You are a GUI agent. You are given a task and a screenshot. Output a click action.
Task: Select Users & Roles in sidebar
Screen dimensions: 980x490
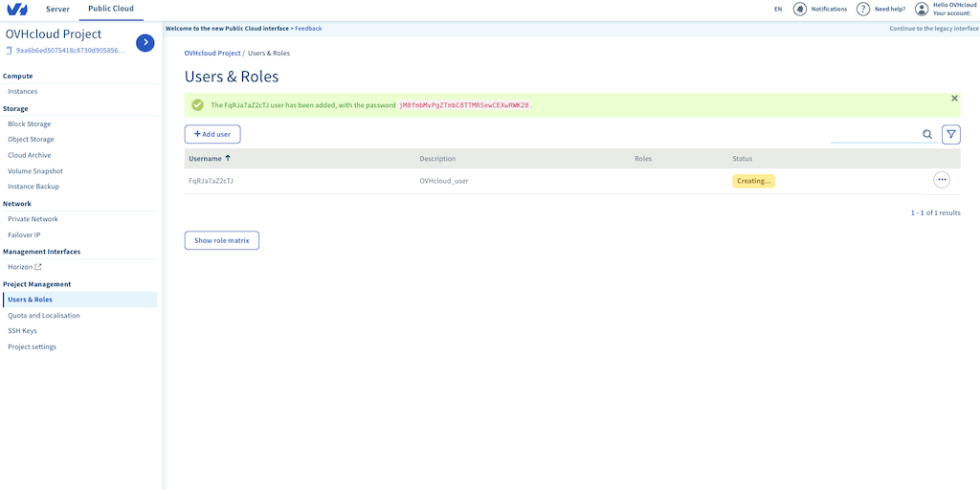[78, 300]
